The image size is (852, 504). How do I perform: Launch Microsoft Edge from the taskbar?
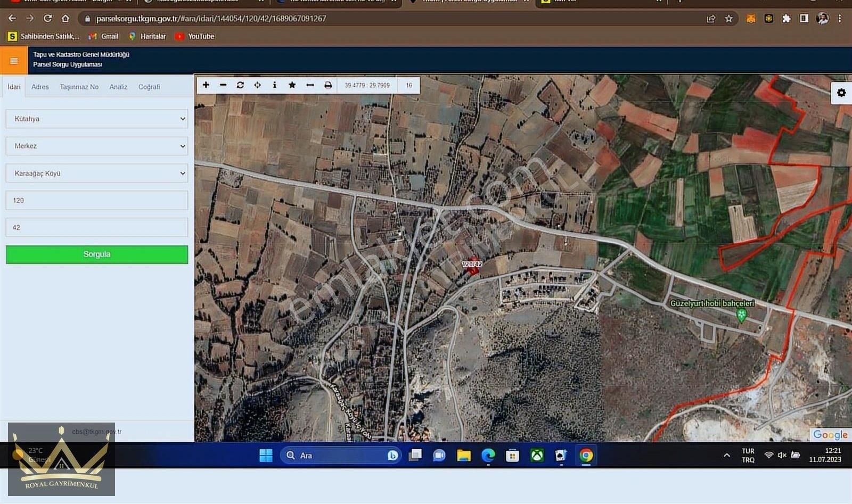488,456
